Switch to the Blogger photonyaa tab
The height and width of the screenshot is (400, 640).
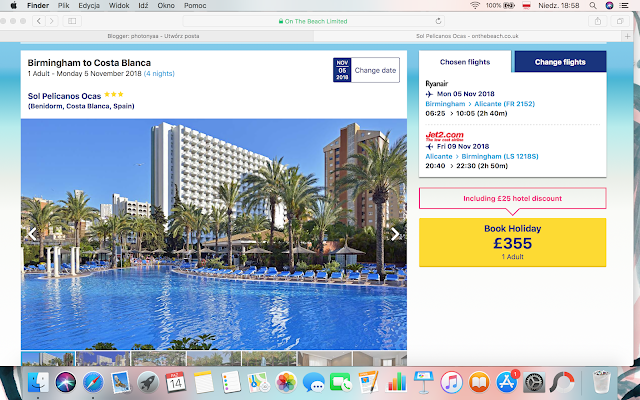click(x=153, y=36)
